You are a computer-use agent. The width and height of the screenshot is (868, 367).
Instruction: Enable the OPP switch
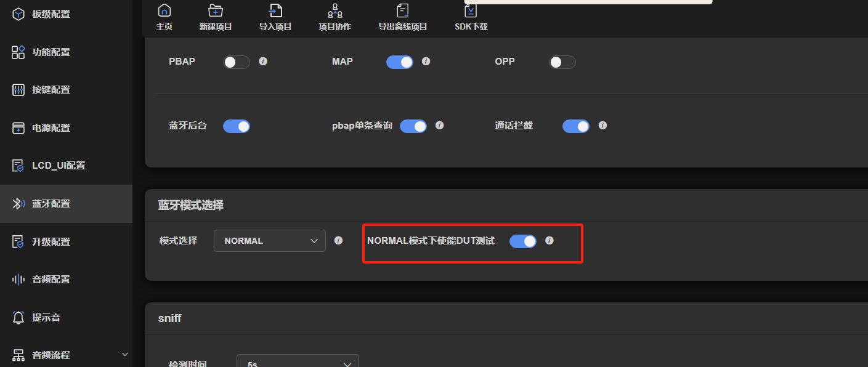click(562, 62)
